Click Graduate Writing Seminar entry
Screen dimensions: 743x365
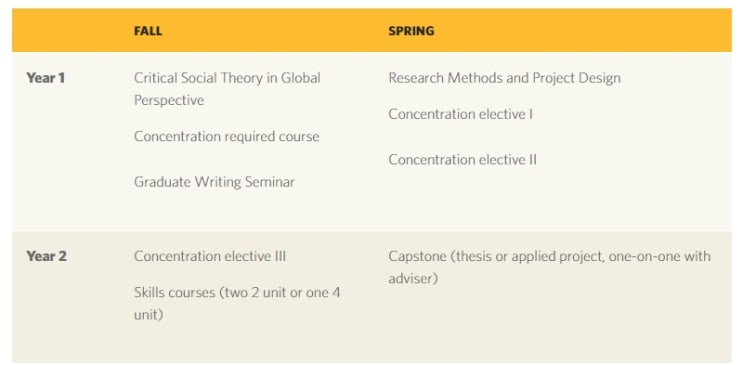point(214,182)
